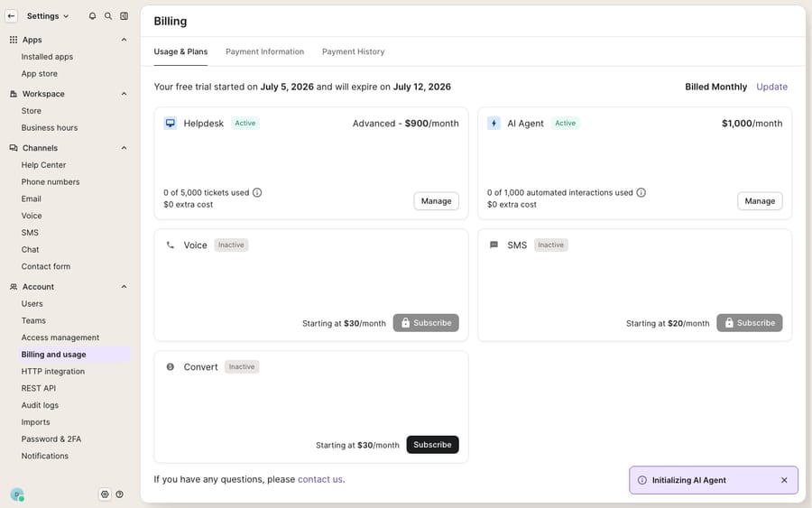Image resolution: width=812 pixels, height=508 pixels.
Task: Open the help question mark icon
Action: [120, 494]
